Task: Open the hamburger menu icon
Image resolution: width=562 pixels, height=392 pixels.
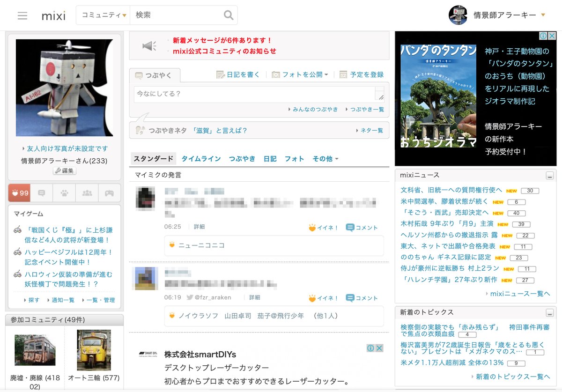Action: coord(22,15)
